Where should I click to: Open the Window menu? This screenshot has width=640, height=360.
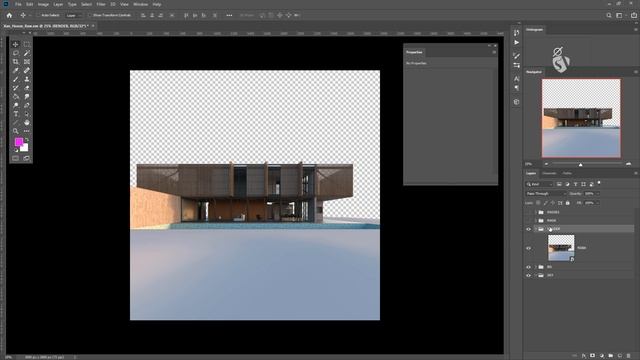point(140,4)
